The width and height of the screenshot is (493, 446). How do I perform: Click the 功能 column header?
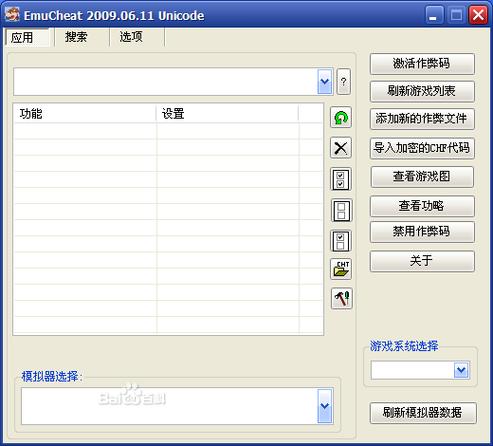point(85,114)
